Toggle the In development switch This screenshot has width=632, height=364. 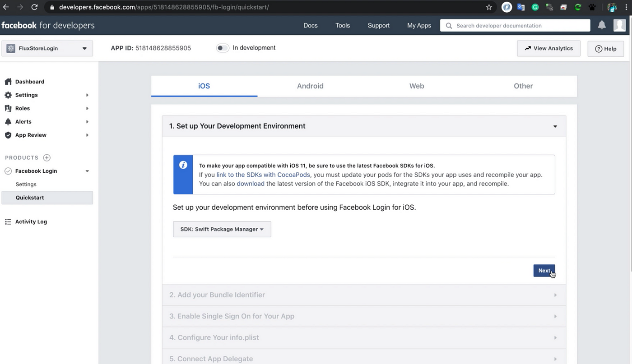pyautogui.click(x=223, y=48)
